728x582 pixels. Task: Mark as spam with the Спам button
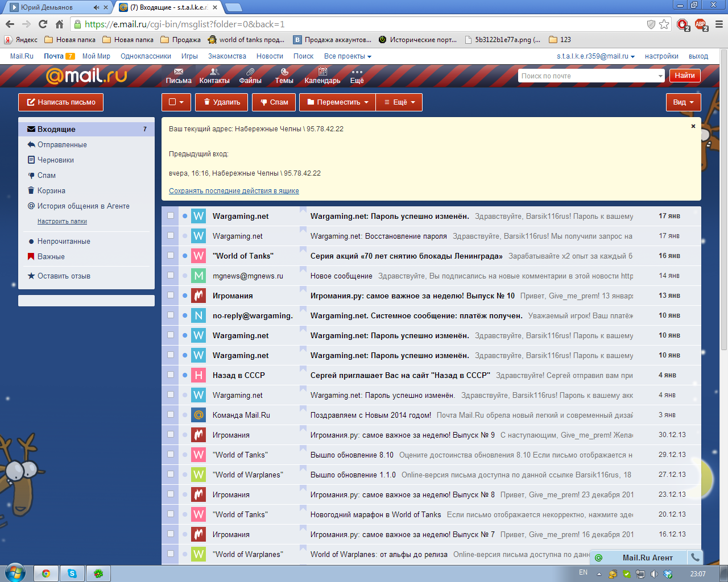point(274,102)
